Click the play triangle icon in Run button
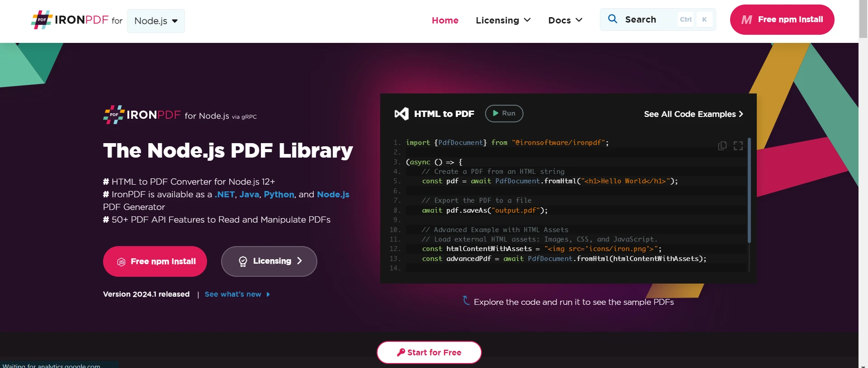Screen dimensions: 868x368 (495, 113)
